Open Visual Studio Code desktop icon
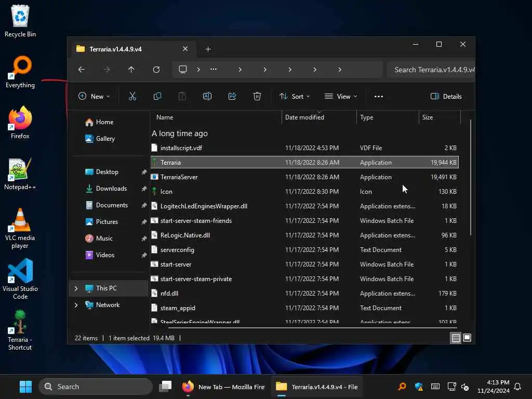 click(20, 280)
